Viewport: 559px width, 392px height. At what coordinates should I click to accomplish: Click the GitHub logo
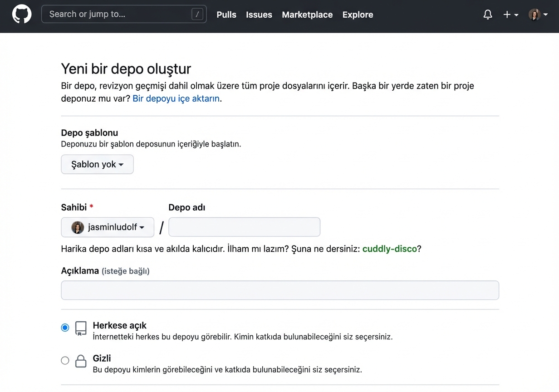pyautogui.click(x=22, y=14)
